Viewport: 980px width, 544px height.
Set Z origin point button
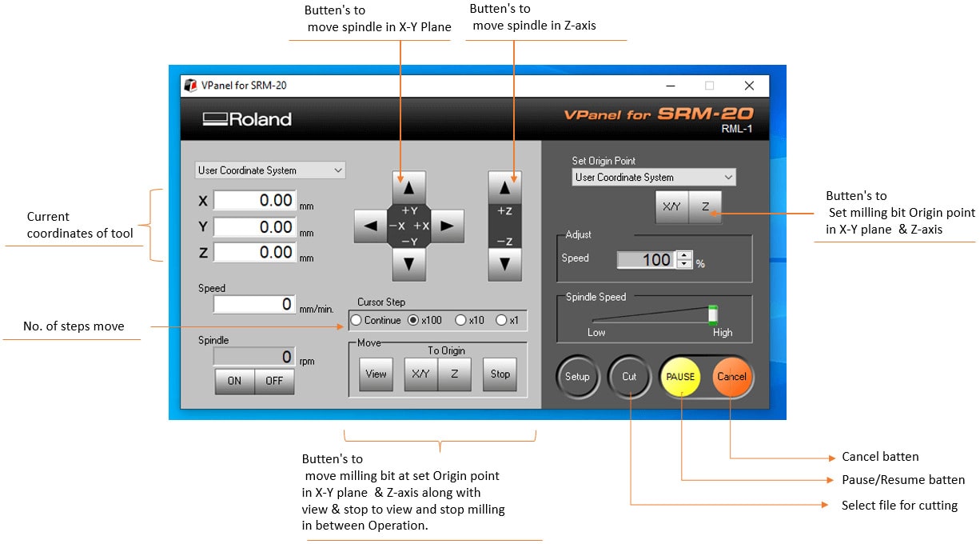[705, 206]
